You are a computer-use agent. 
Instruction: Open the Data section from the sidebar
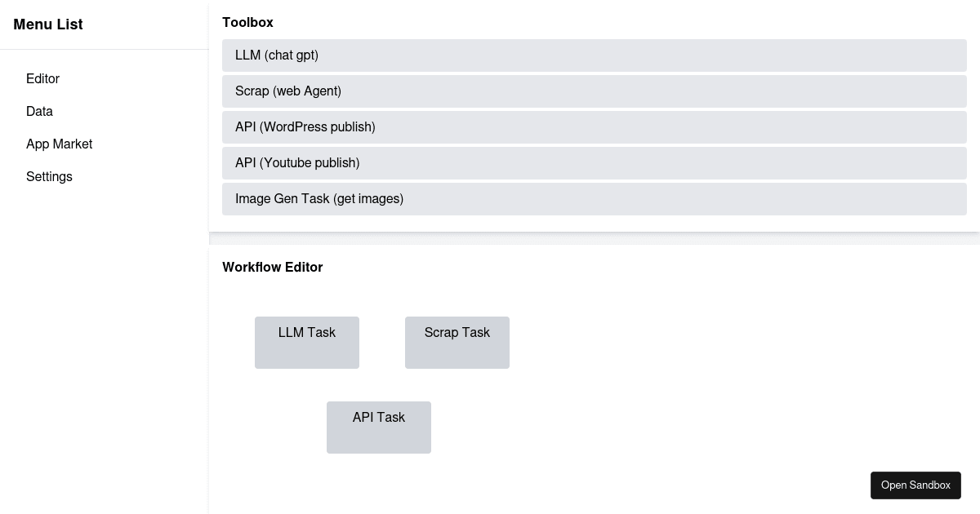pos(39,111)
